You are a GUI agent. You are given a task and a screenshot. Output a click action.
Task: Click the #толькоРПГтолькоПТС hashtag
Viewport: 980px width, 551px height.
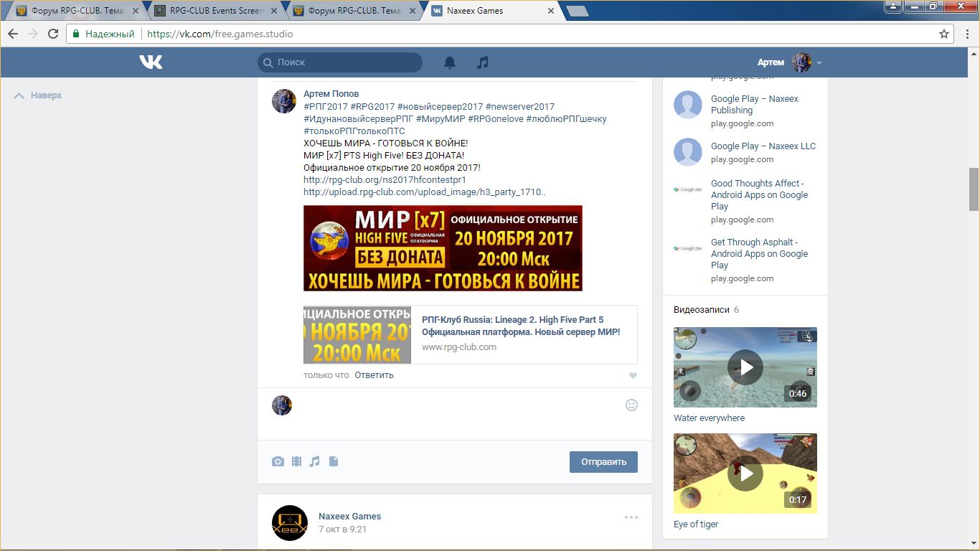[x=354, y=131]
